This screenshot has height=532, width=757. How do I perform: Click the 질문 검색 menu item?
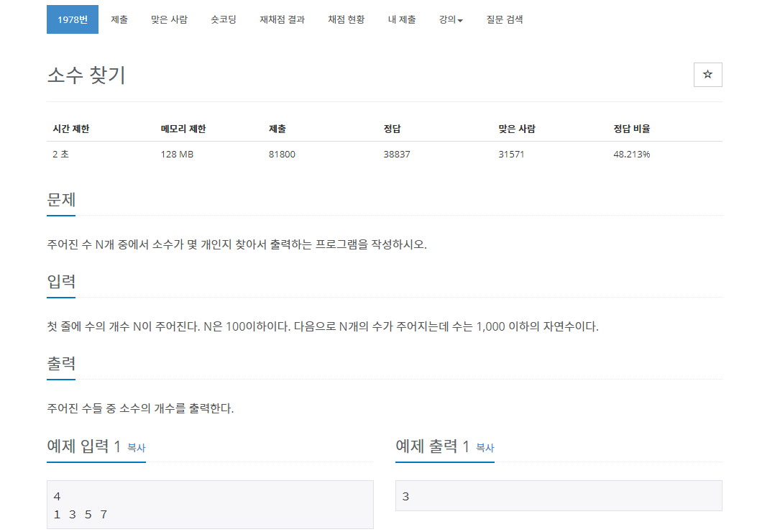(504, 19)
